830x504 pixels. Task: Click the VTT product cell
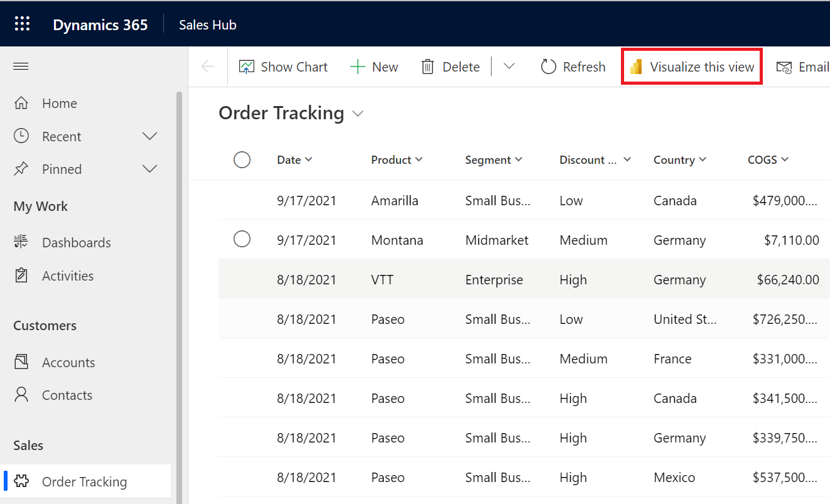point(382,279)
